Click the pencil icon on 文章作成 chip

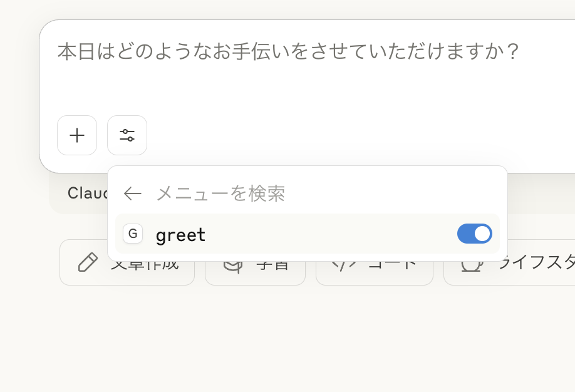coord(88,262)
